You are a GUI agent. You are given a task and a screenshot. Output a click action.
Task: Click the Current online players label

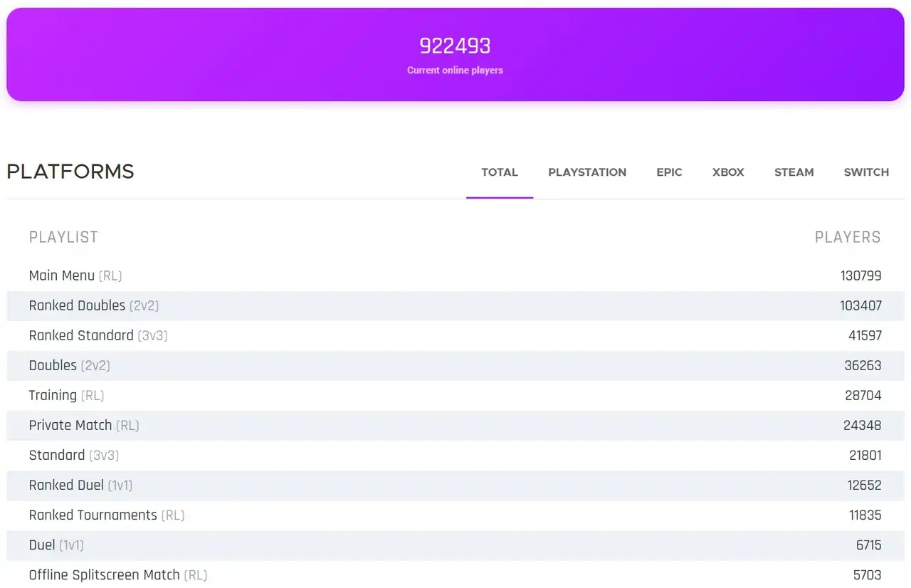click(455, 70)
